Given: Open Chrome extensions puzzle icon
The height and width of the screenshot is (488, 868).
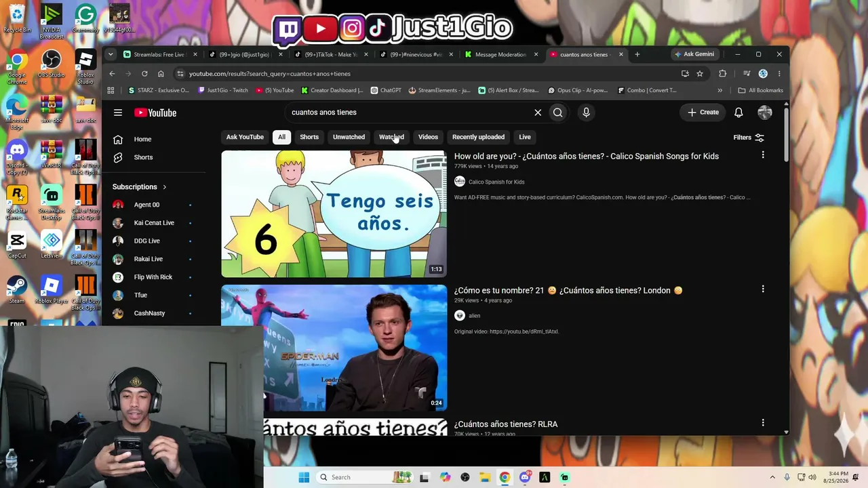Looking at the screenshot, I should pyautogui.click(x=722, y=74).
